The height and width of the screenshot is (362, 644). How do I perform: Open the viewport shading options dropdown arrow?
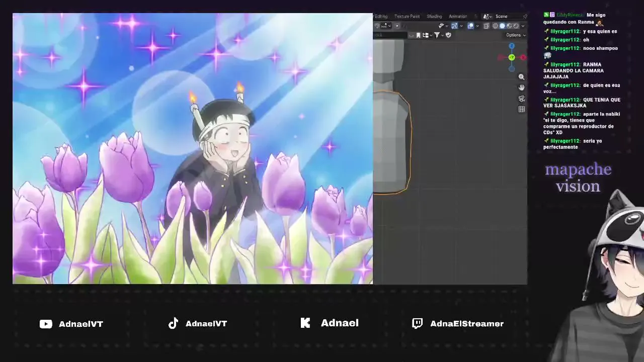point(523,26)
